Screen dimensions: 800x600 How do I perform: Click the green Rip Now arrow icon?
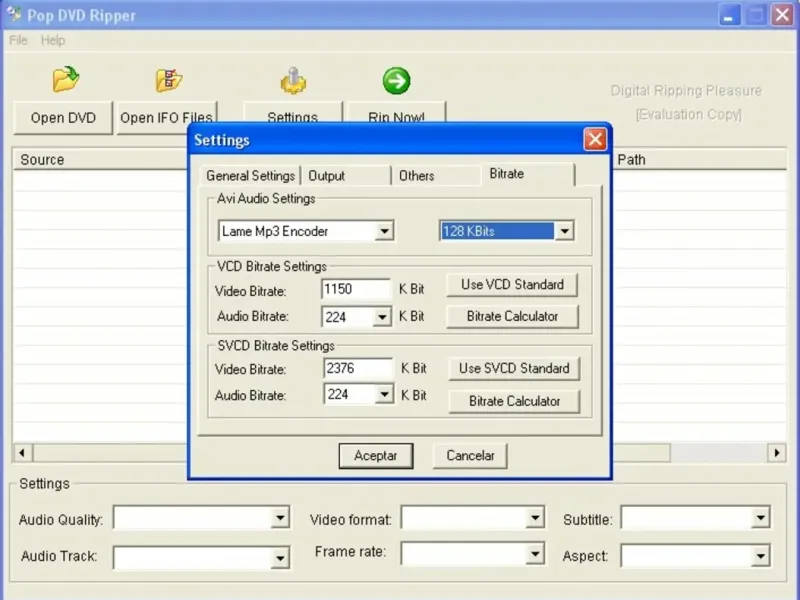pos(396,81)
